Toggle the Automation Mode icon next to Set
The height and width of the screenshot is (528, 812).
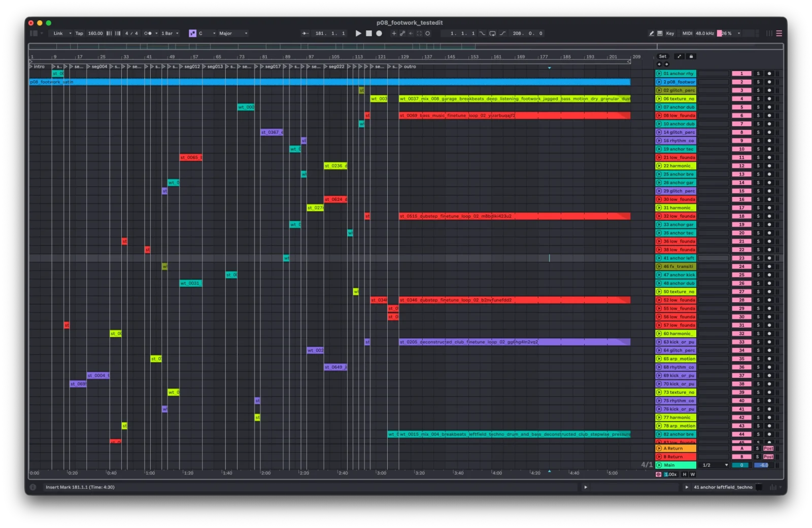(679, 56)
